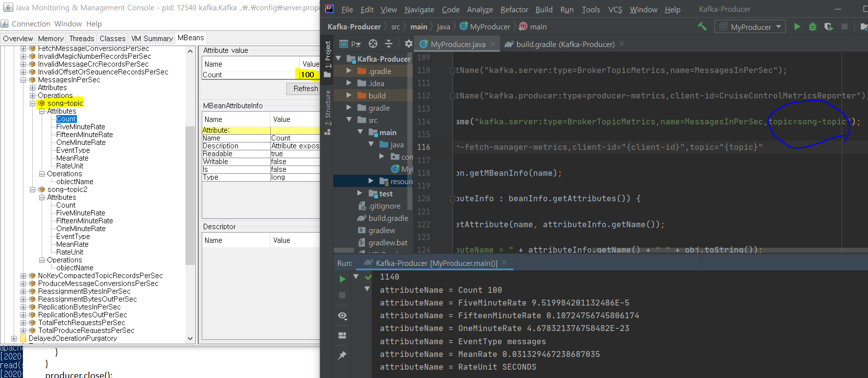This screenshot has width=868, height=378.
Task: Click the green Run button in IntelliJ toolbar
Action: [797, 26]
